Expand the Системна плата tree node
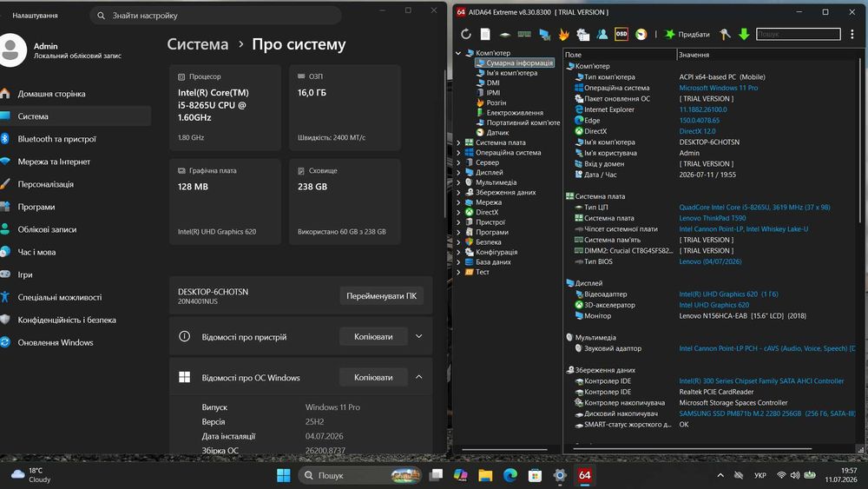The width and height of the screenshot is (868, 489). click(x=458, y=143)
